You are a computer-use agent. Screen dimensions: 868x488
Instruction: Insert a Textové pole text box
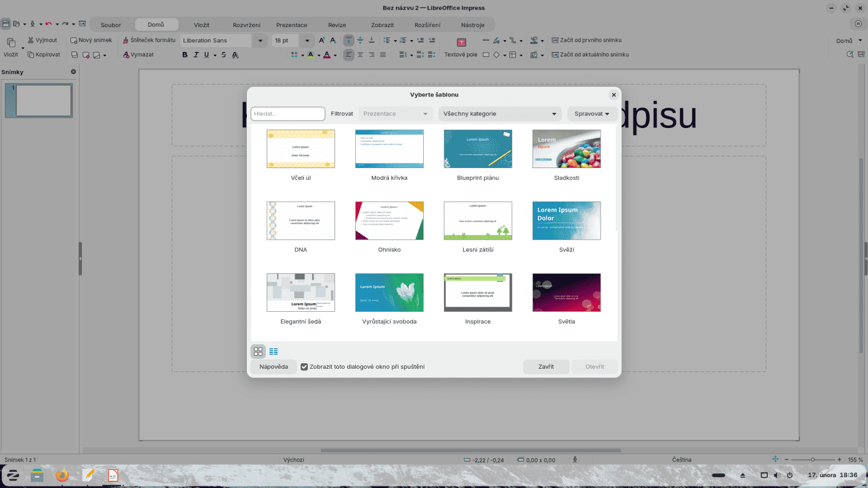pos(461,48)
